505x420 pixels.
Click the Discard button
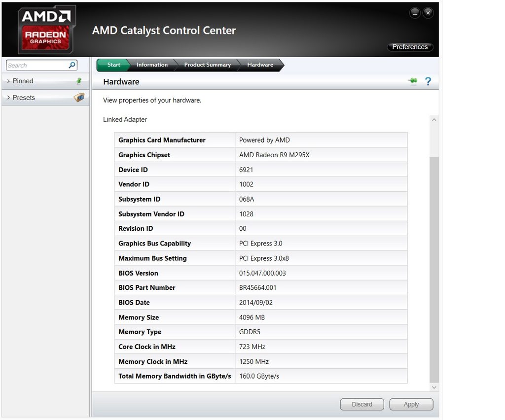click(362, 404)
